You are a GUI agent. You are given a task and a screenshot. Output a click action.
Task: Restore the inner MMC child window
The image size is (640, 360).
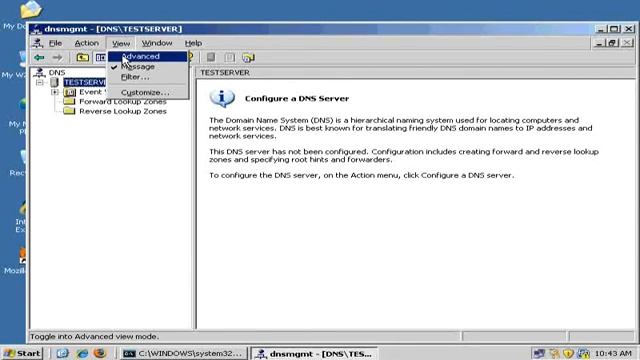pos(613,42)
